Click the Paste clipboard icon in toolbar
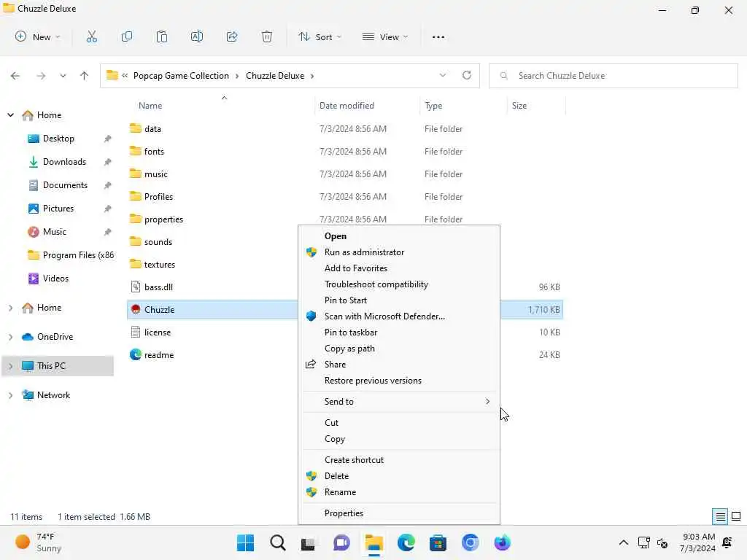Viewport: 747px width, 560px height. click(162, 36)
